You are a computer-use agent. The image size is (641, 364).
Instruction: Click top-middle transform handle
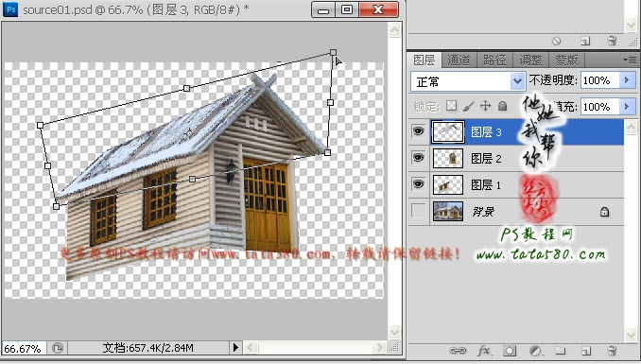coord(187,88)
